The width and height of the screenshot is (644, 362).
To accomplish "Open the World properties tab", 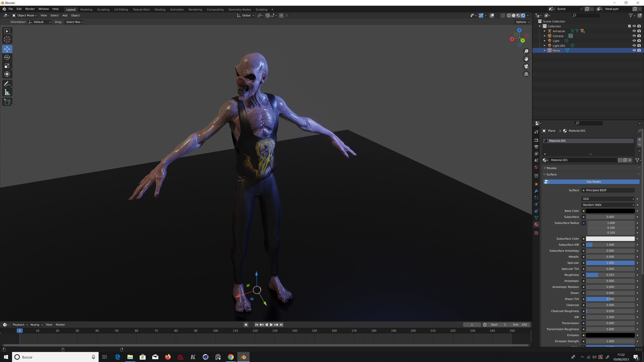I will tap(536, 167).
